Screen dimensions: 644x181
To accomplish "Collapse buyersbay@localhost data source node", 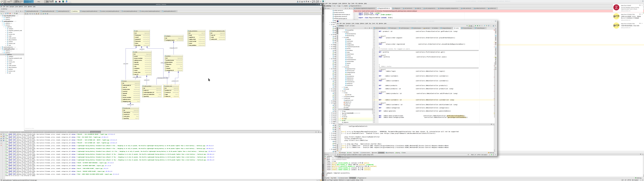I will click(1, 16).
